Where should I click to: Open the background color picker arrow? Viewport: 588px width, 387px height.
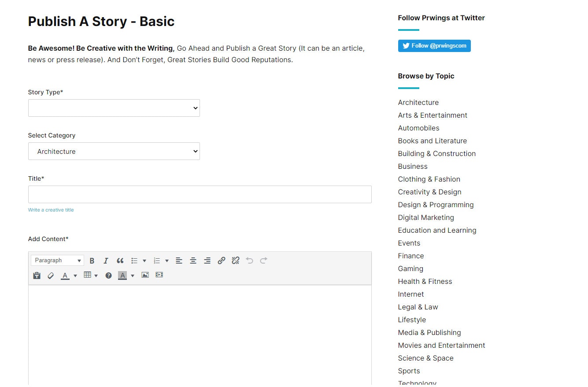pos(133,275)
